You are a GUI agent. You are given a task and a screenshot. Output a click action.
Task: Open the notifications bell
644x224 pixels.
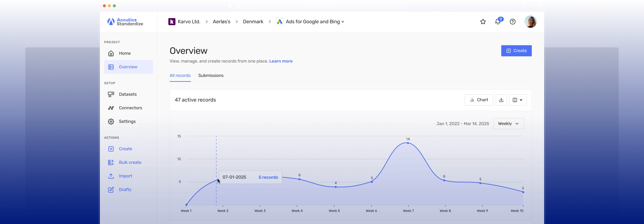[498, 22]
